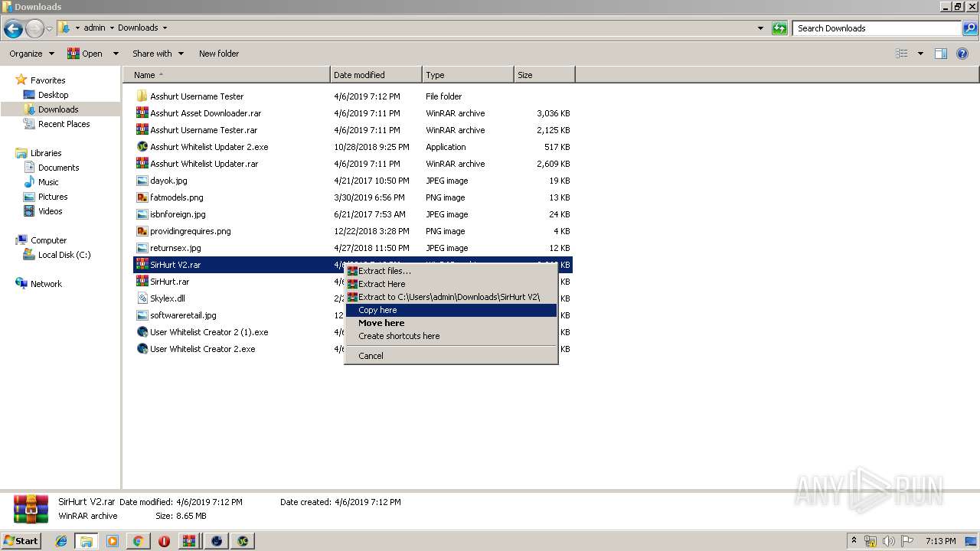The height and width of the screenshot is (551, 980).
Task: Select Local Disk (C:)
Action: (x=64, y=255)
